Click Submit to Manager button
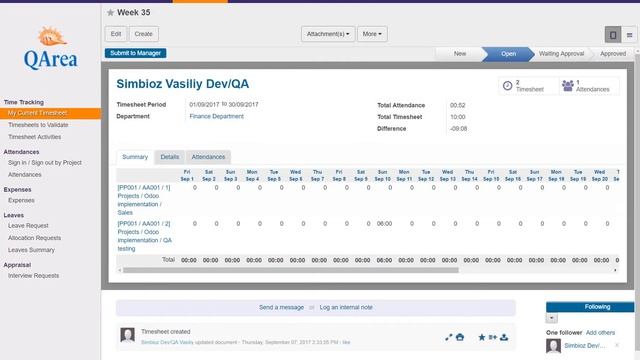This screenshot has width=640, height=360. pos(136,53)
